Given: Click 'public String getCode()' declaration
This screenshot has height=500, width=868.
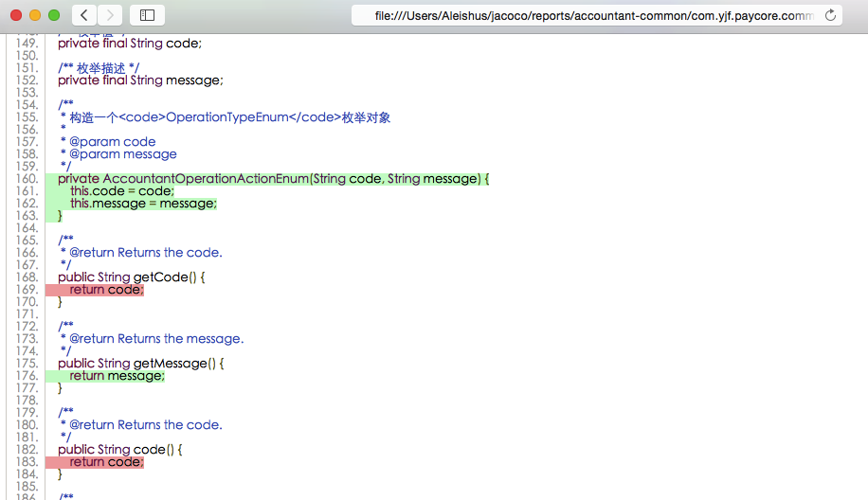Looking at the screenshot, I should click(x=131, y=277).
